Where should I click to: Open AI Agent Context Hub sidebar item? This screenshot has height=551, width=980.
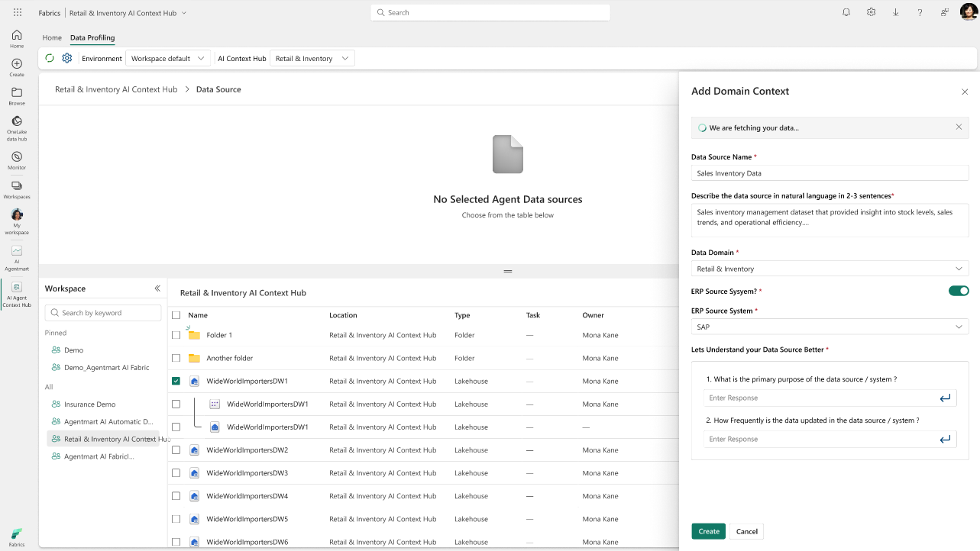click(17, 295)
